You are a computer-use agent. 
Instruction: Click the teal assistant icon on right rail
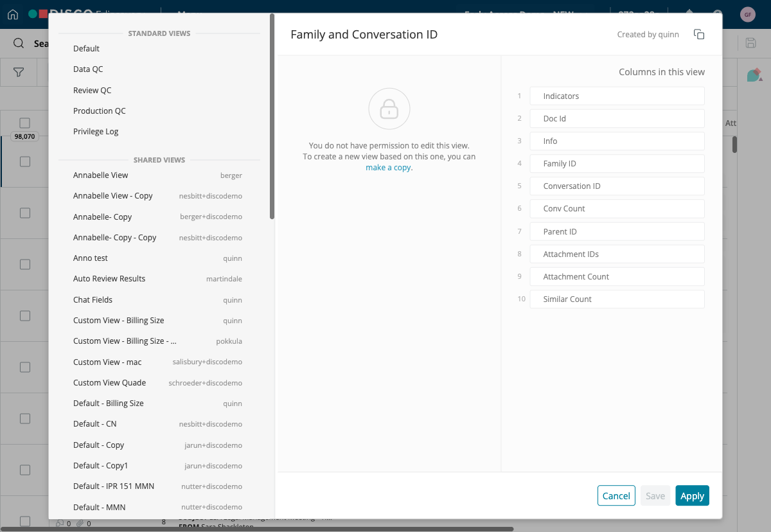(x=754, y=75)
